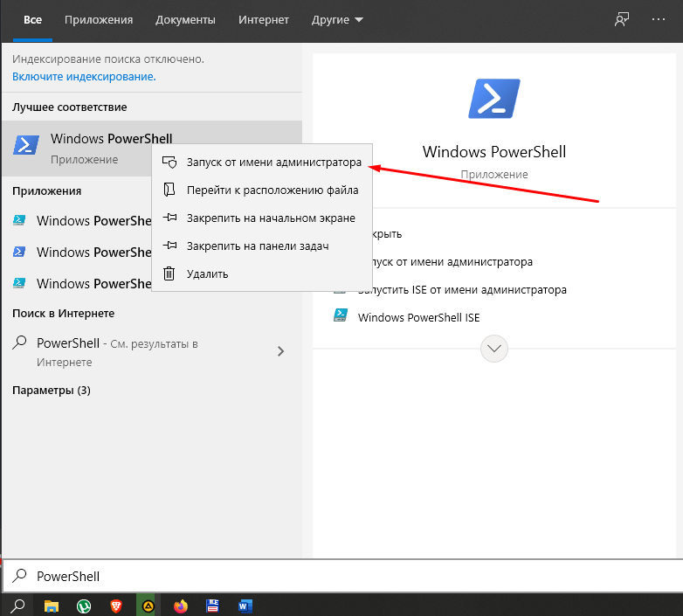This screenshot has height=616, width=683.
Task: Click the large PowerShell icon in preview pane
Action: (x=494, y=99)
